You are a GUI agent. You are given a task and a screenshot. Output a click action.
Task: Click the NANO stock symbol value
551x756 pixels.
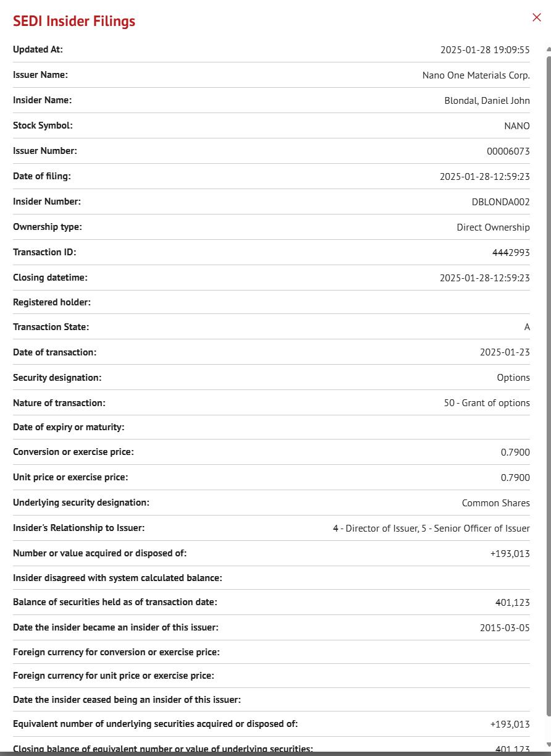click(516, 126)
